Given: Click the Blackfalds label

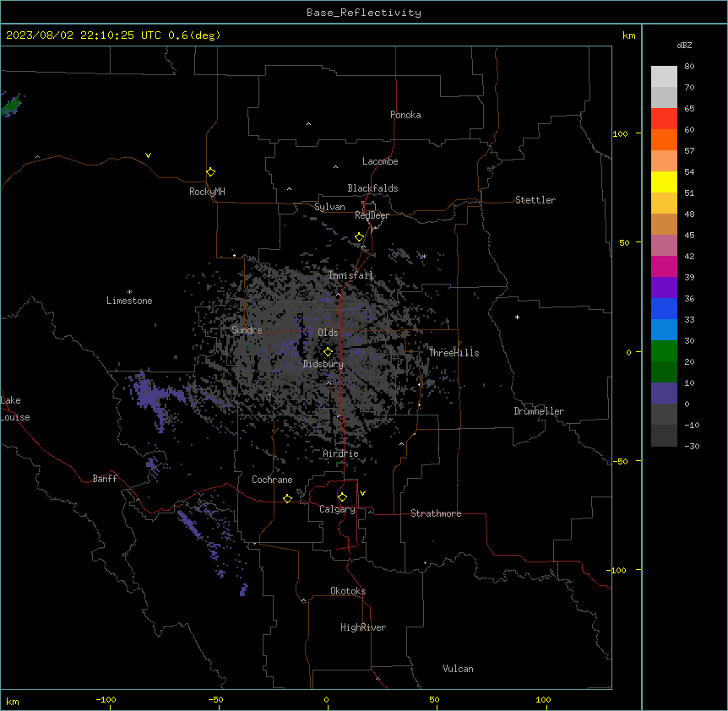Looking at the screenshot, I should (372, 188).
